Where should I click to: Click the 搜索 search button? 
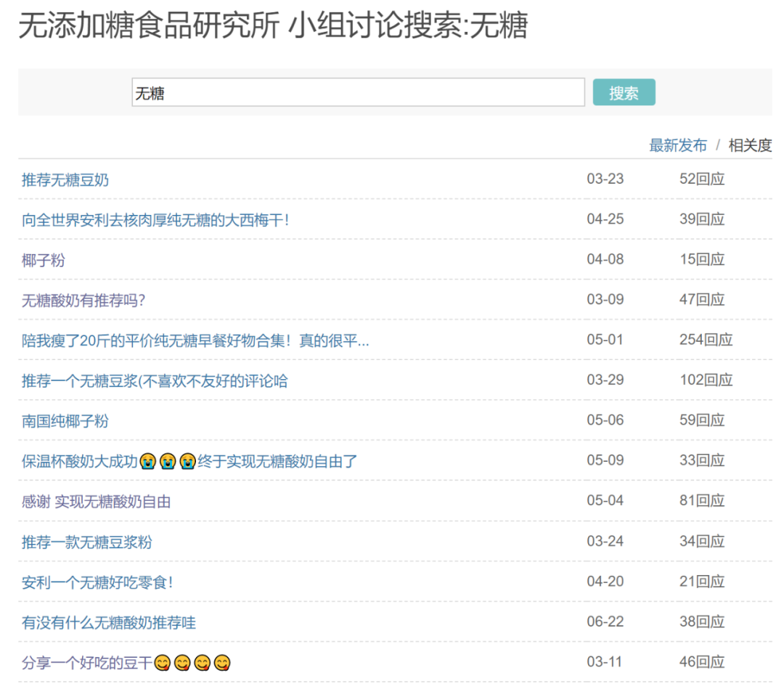tap(624, 93)
